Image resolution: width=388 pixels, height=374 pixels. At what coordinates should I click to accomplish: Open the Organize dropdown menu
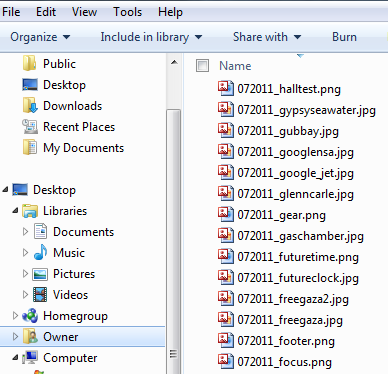(40, 37)
